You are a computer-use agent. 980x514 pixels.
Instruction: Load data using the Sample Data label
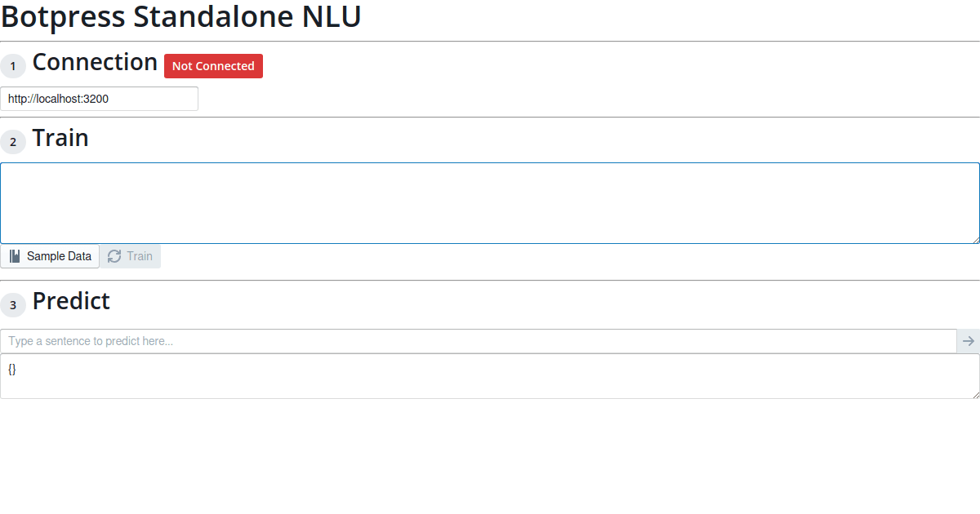point(59,256)
